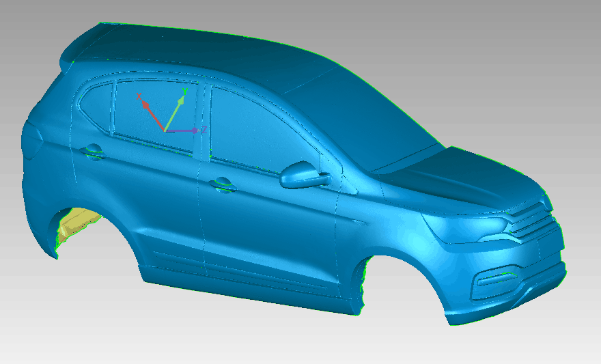This screenshot has height=364, width=601.
Task: Click the rear door handle
Action: [93, 152]
